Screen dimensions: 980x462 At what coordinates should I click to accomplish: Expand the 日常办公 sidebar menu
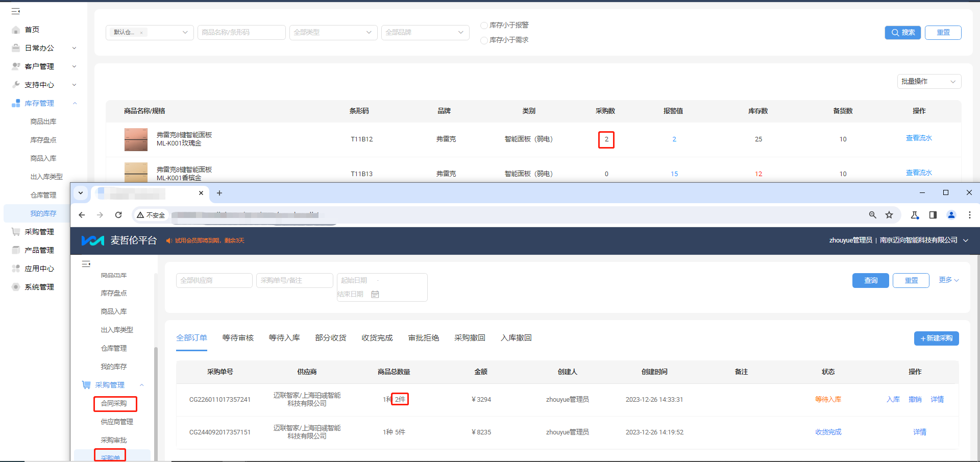44,48
